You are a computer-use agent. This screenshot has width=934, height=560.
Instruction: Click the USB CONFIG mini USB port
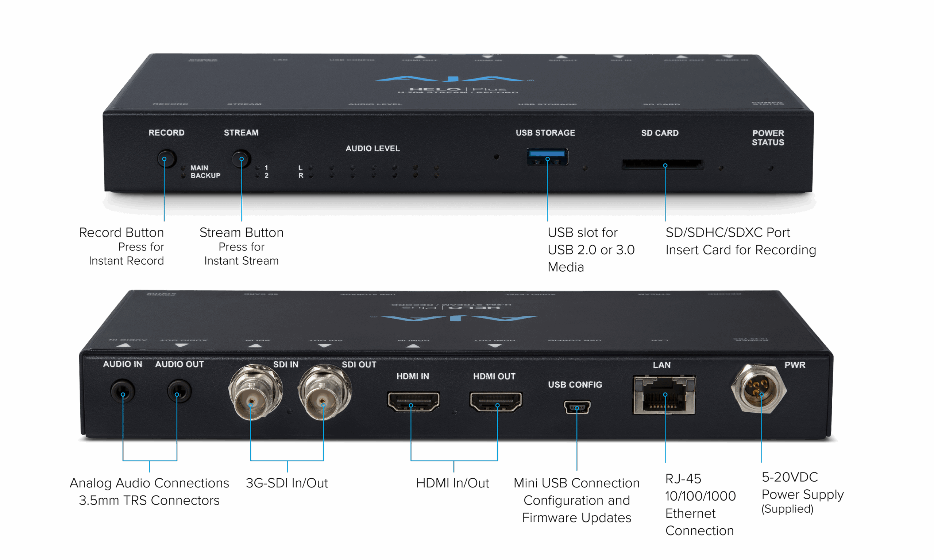[x=577, y=407]
